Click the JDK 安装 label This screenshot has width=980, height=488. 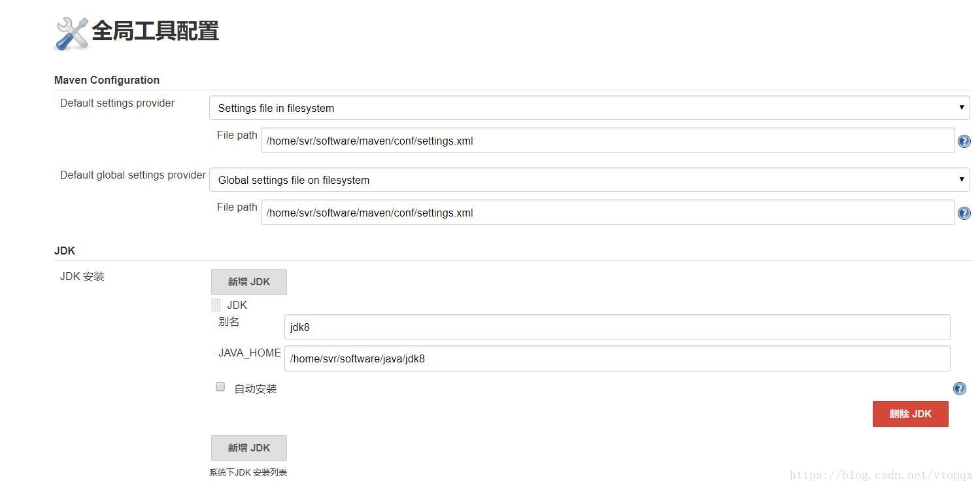click(82, 276)
